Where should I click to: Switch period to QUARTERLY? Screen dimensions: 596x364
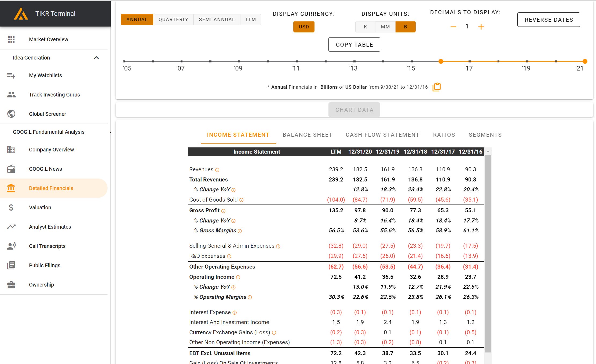click(173, 20)
